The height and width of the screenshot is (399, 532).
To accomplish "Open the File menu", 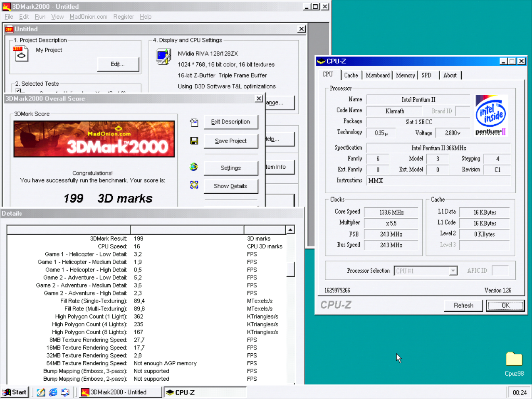I will [9, 17].
